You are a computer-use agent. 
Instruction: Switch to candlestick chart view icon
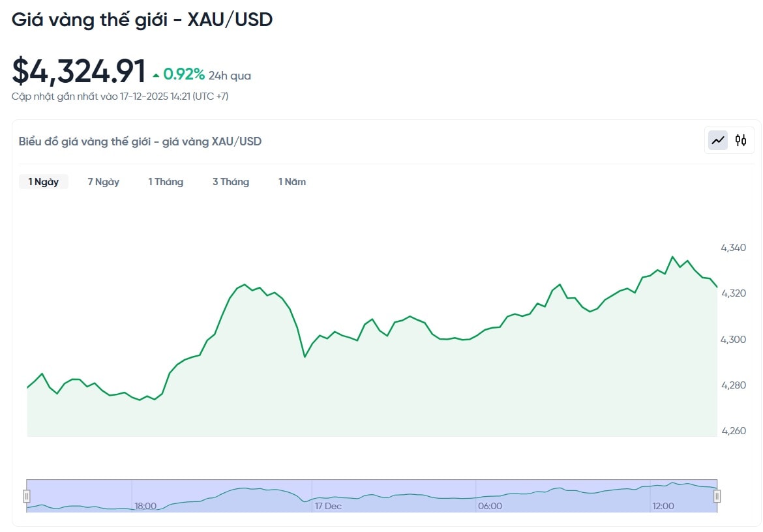pyautogui.click(x=741, y=140)
